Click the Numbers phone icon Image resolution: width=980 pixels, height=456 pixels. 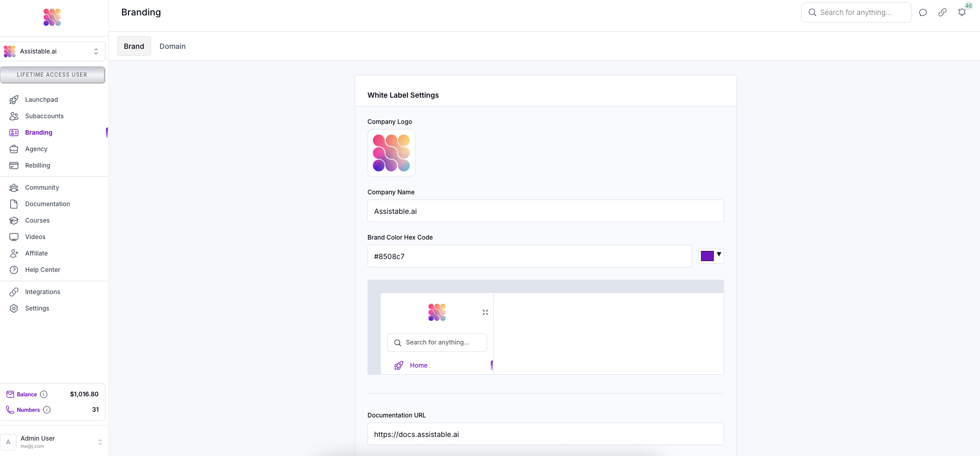10,410
